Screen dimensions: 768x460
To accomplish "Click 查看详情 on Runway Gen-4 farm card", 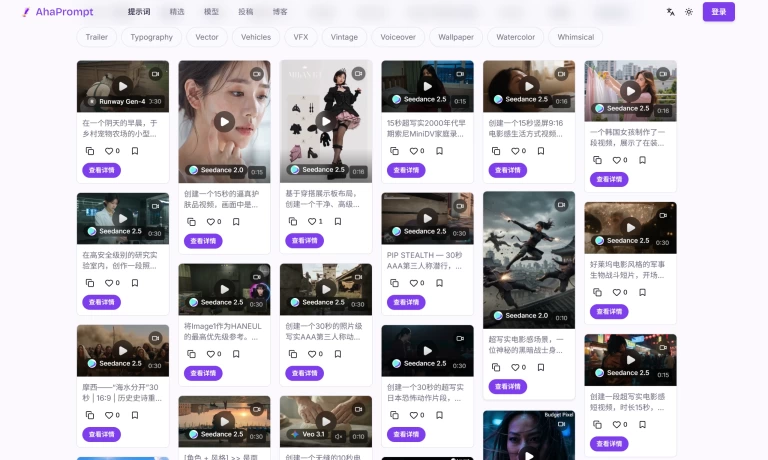I will [x=101, y=170].
